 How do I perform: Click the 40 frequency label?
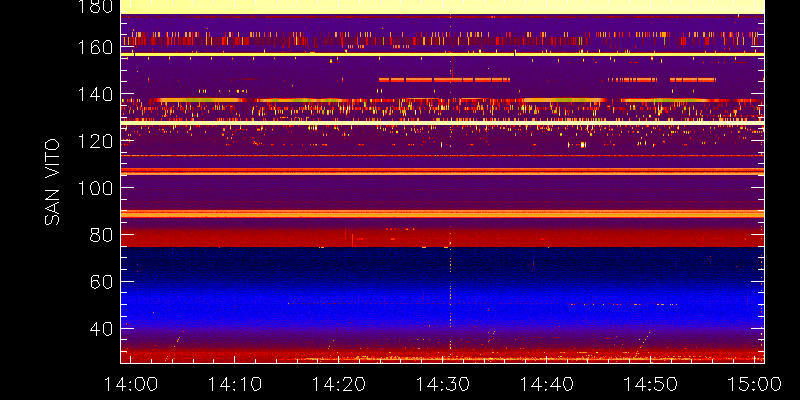[100, 328]
